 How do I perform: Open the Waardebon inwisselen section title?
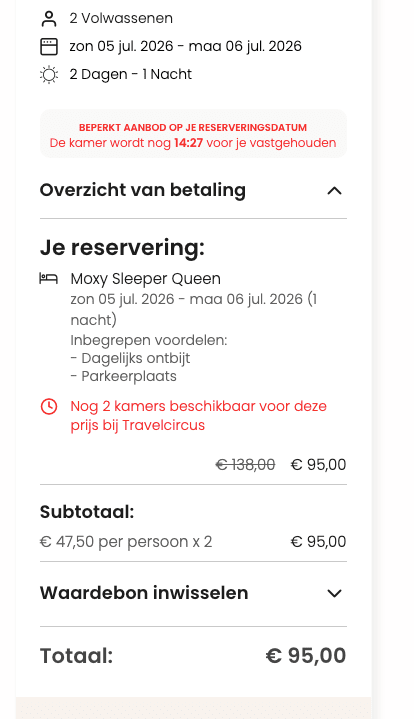(144, 593)
